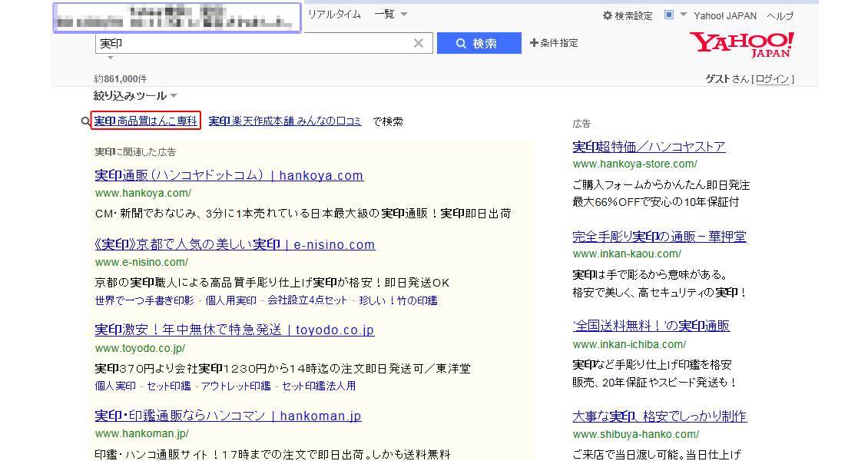868x461 pixels.
Task: Open search suggestion arrow below input
Action: click(x=110, y=58)
